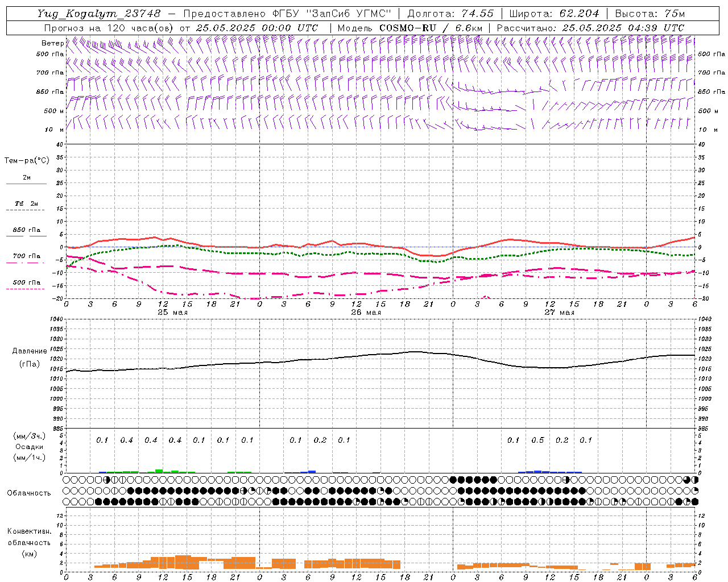Click the Долгота: 74.55 field
This screenshot has height=582, width=728.
tap(450, 14)
